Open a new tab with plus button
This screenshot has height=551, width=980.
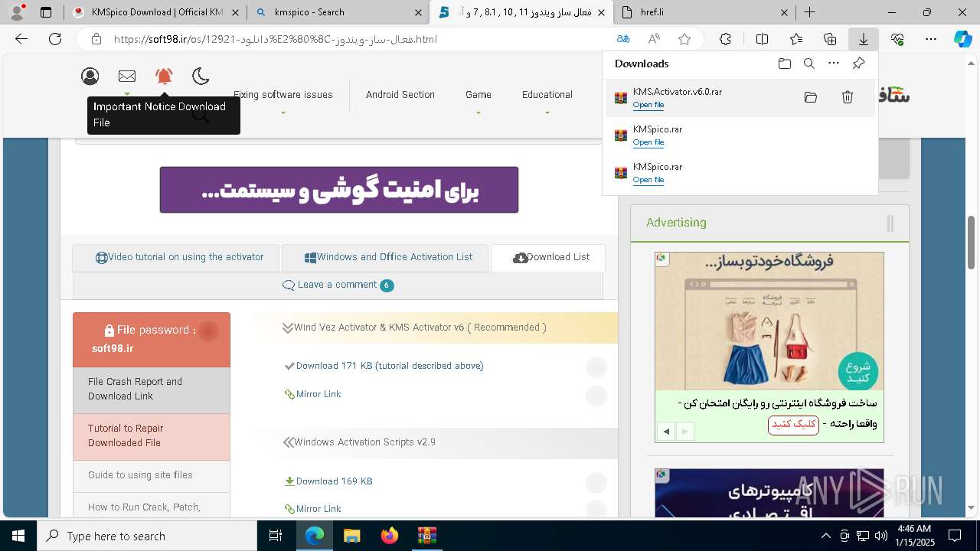pos(809,12)
